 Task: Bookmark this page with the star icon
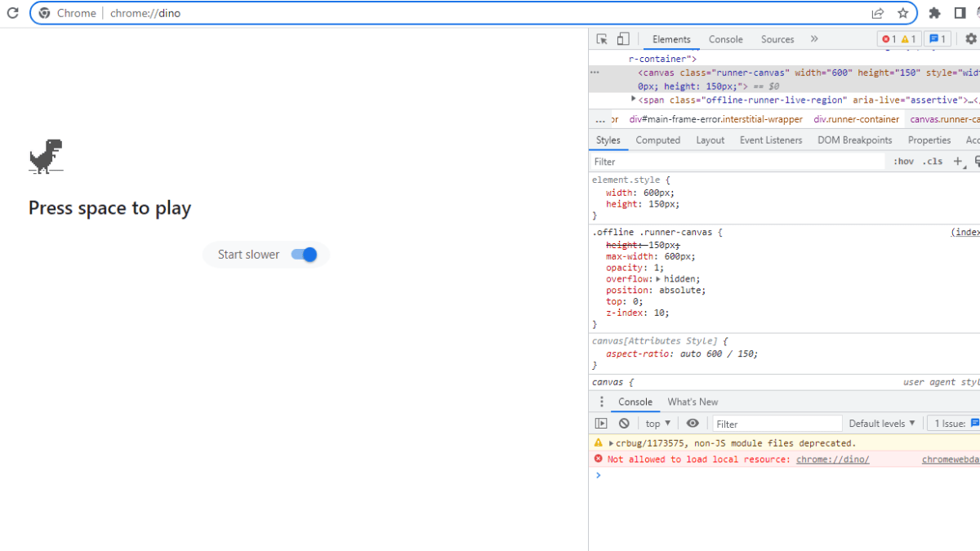pyautogui.click(x=902, y=13)
